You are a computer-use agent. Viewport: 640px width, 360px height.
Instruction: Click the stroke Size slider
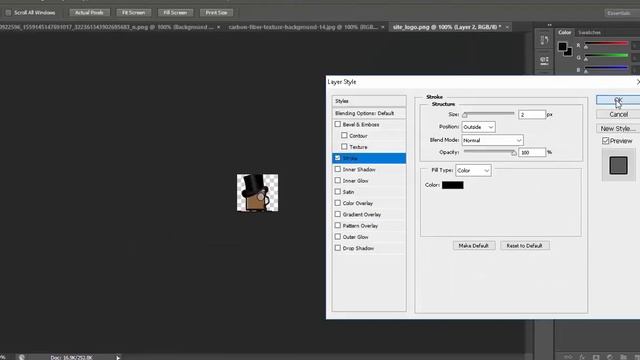[x=489, y=114]
